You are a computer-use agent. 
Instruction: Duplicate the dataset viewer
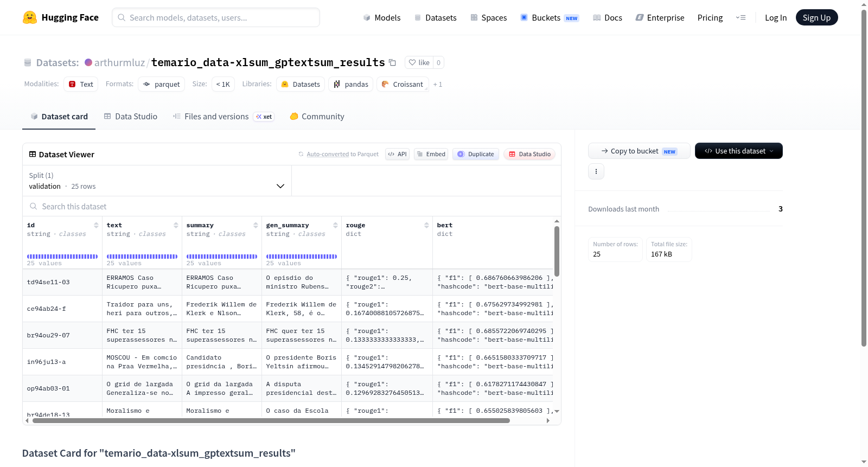click(476, 154)
